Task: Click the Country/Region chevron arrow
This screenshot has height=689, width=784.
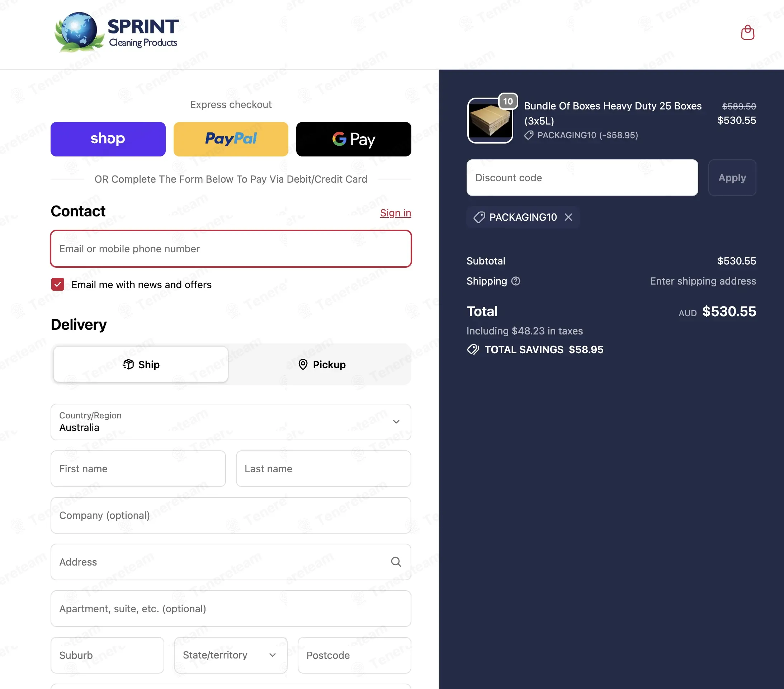Action: (396, 422)
